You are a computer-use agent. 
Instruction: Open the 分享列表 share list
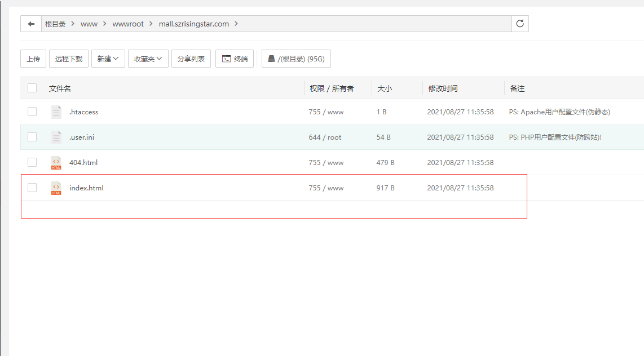tap(191, 59)
